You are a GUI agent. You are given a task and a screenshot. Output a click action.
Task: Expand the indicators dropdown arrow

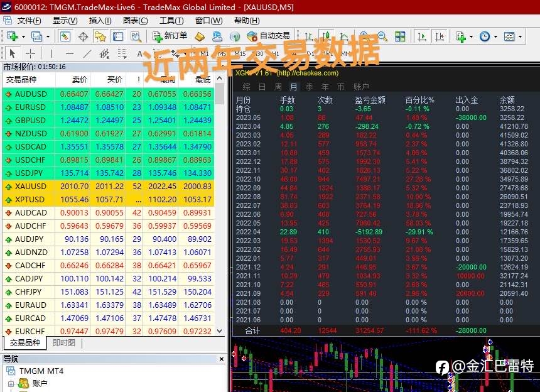[471, 36]
